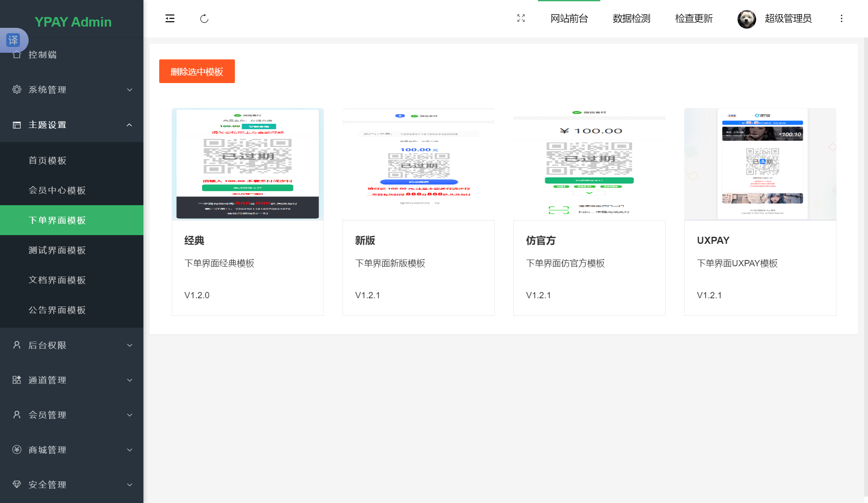
Task: Click the 经典 template title
Action: coord(194,240)
